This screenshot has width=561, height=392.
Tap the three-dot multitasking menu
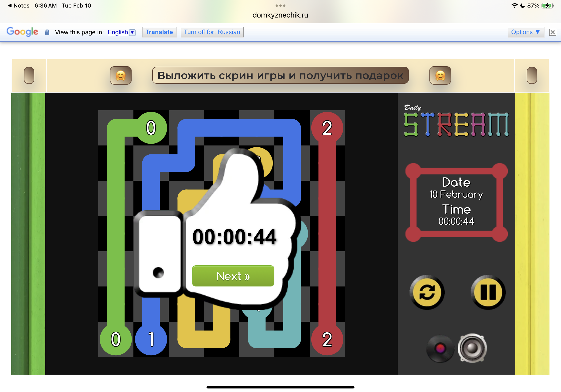[280, 5]
